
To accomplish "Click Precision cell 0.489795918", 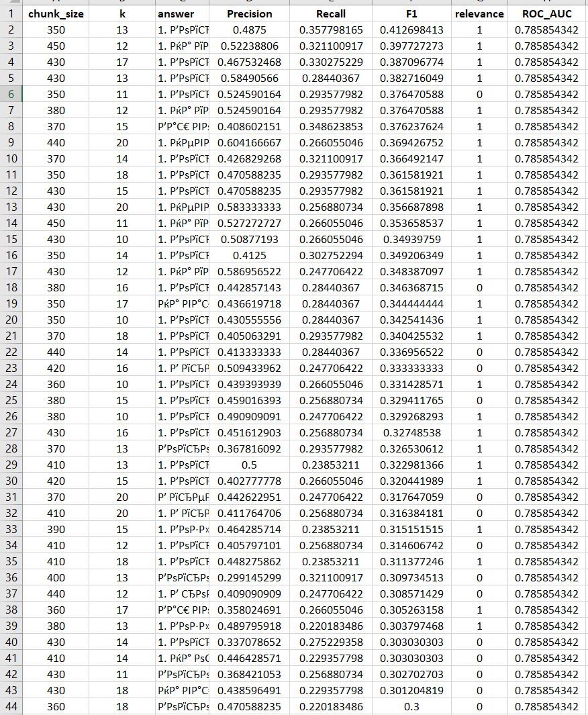I will coord(249,626).
